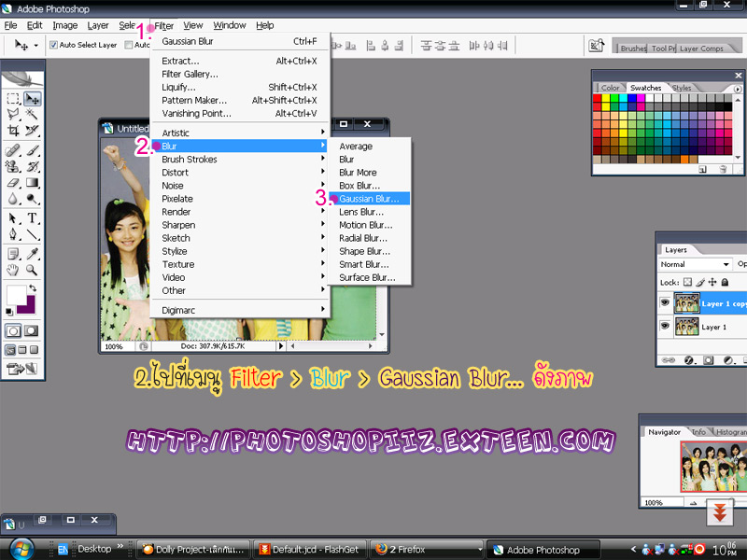Select the Lasso tool
Screen dimensions: 747x560
click(x=13, y=114)
